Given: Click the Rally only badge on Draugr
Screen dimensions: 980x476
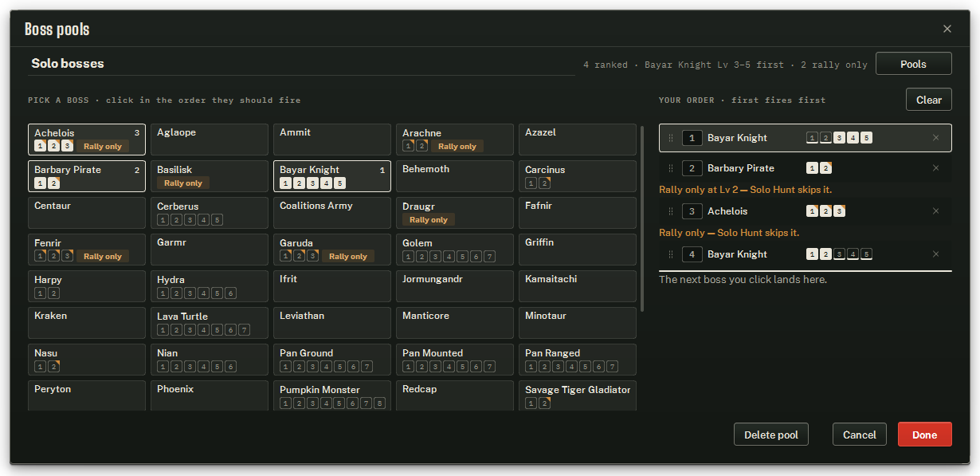Looking at the screenshot, I should coord(429,219).
